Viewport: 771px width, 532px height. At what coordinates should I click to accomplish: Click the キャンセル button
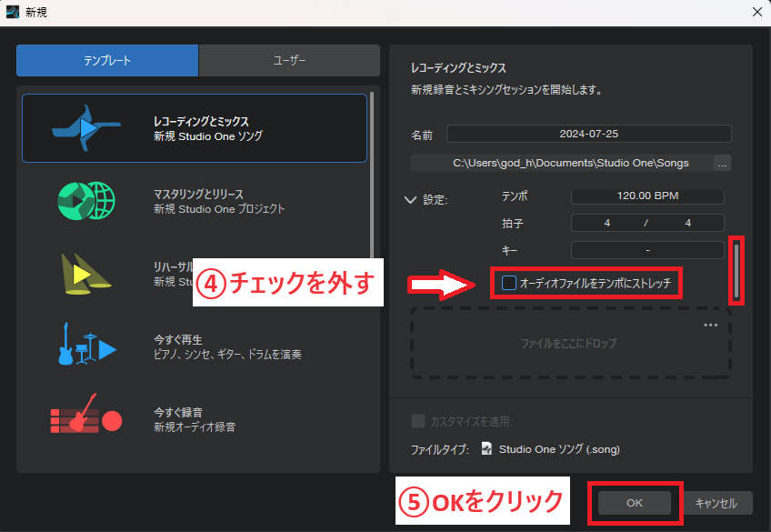tap(716, 501)
